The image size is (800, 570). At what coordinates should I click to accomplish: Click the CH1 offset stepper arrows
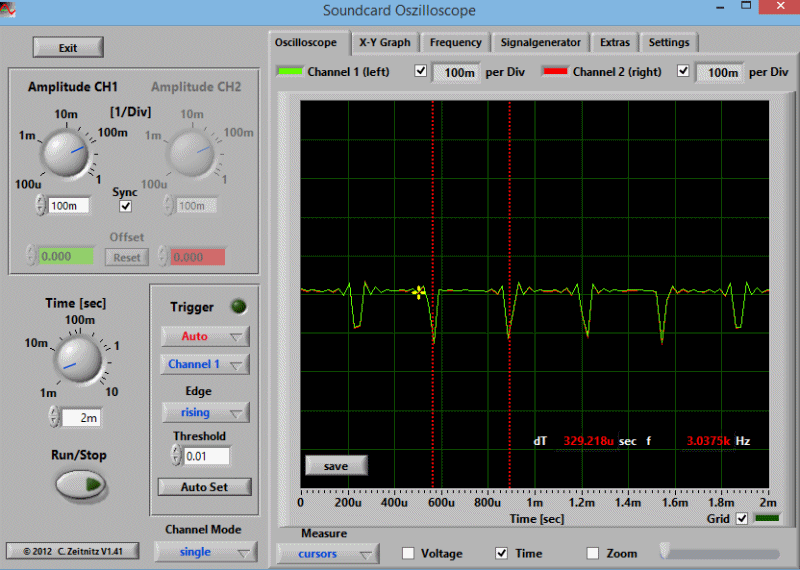[x=31, y=256]
